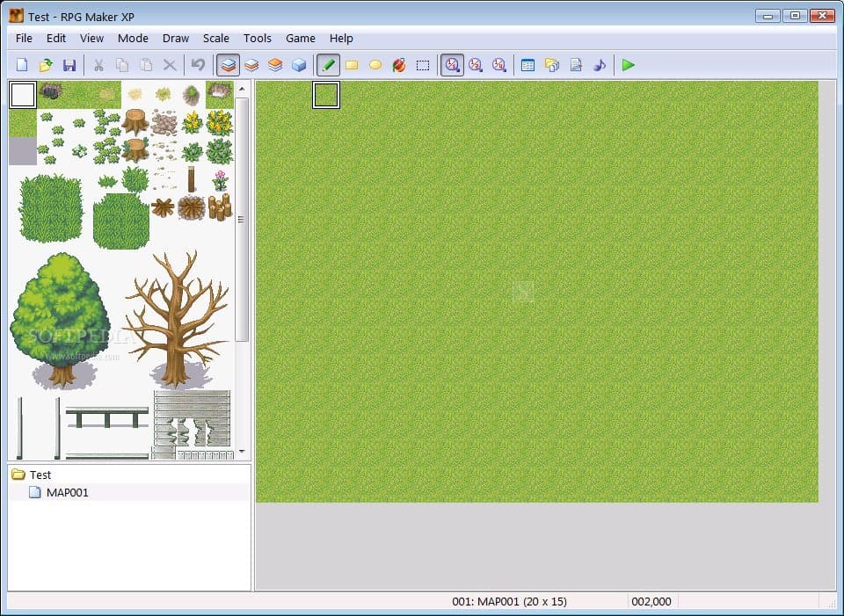Maximize the RPG Maker XP window
844x616 pixels.
click(795, 16)
